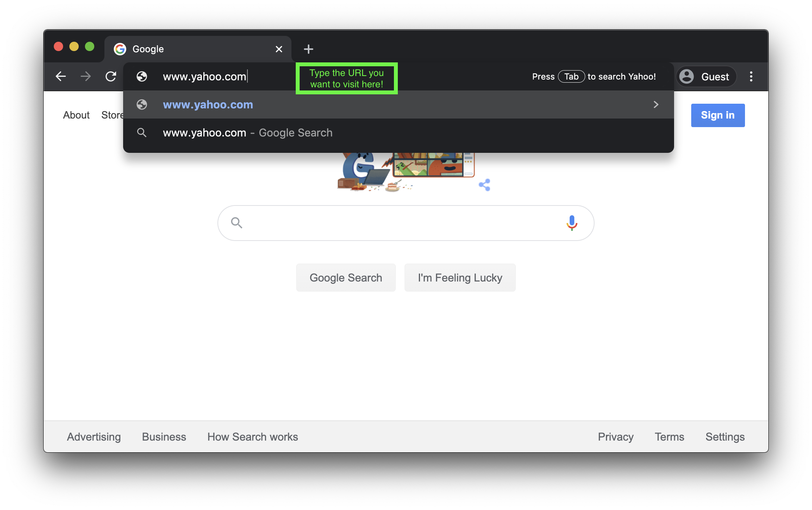Click into the address bar text www.yahoo.com
The height and width of the screenshot is (510, 812).
pos(205,76)
